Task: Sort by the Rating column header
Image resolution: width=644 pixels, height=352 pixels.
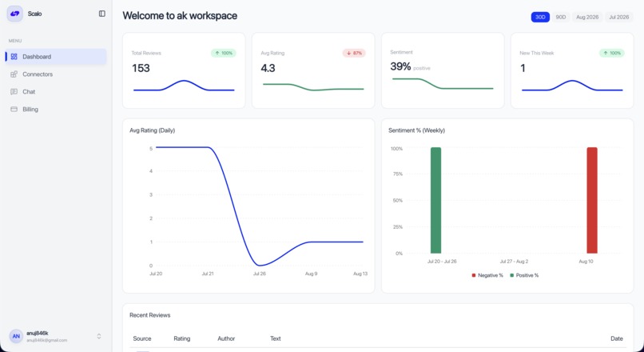Action: coord(182,338)
